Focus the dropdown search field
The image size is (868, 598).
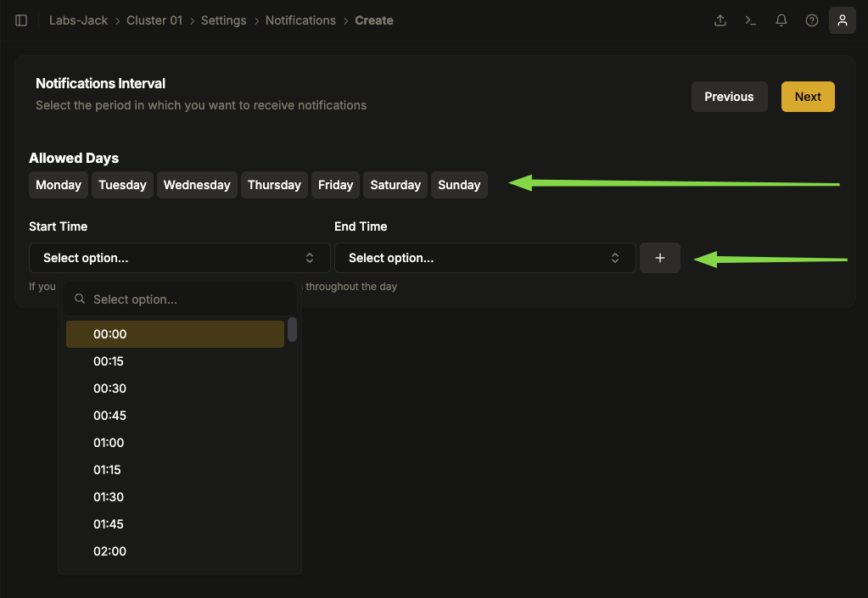(180, 299)
